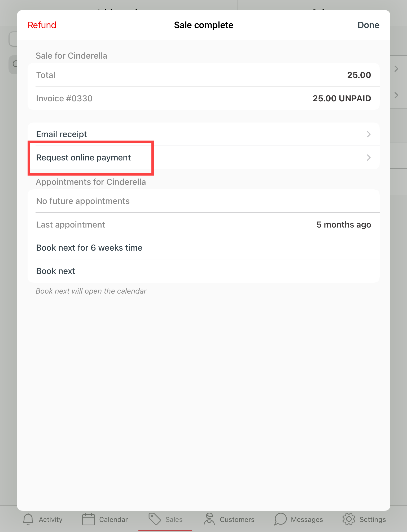Switch to the Messages tab label

307,520
